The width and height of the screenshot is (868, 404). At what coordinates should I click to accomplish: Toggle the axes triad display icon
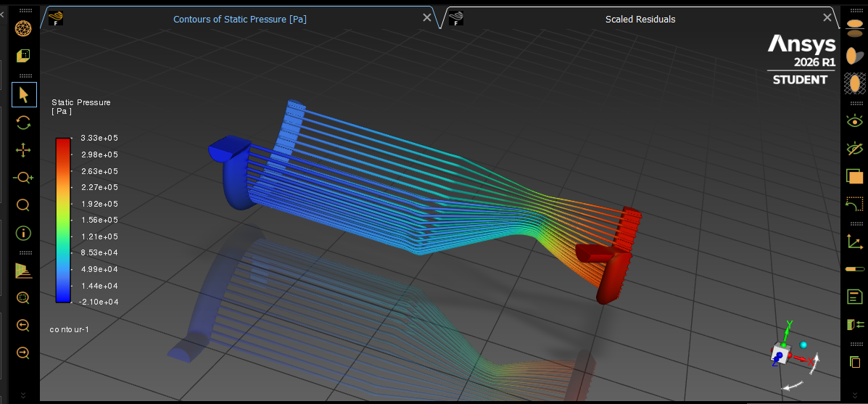pyautogui.click(x=855, y=242)
